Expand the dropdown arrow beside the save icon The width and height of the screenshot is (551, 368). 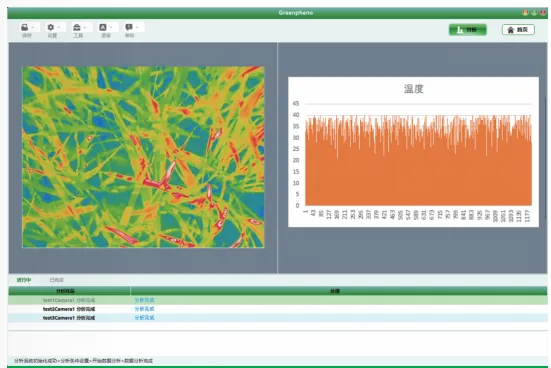(x=33, y=27)
